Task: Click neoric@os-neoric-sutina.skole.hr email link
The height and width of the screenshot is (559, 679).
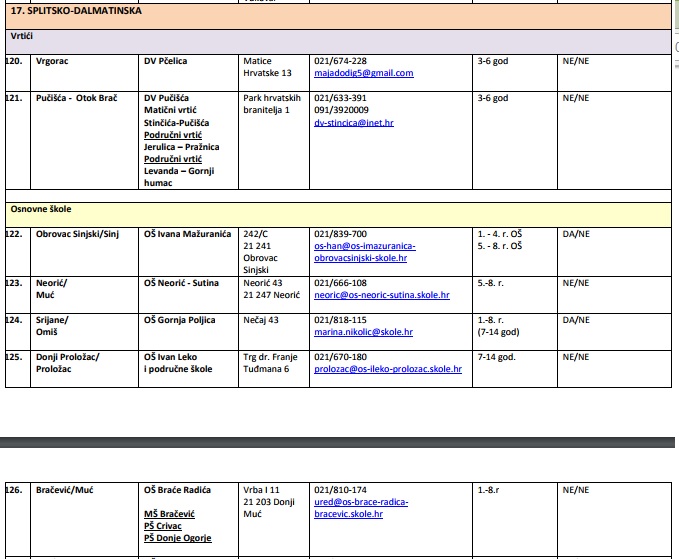Action: (x=382, y=295)
